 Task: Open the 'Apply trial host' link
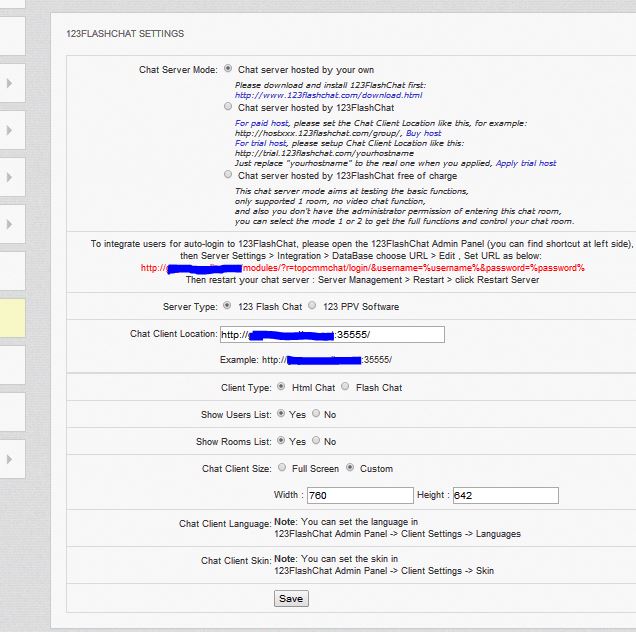point(526,163)
